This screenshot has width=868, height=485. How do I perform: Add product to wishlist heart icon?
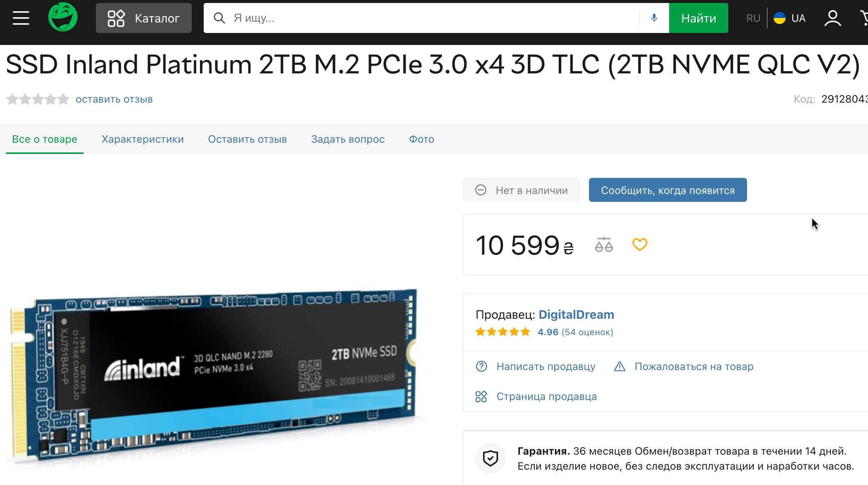coord(640,245)
